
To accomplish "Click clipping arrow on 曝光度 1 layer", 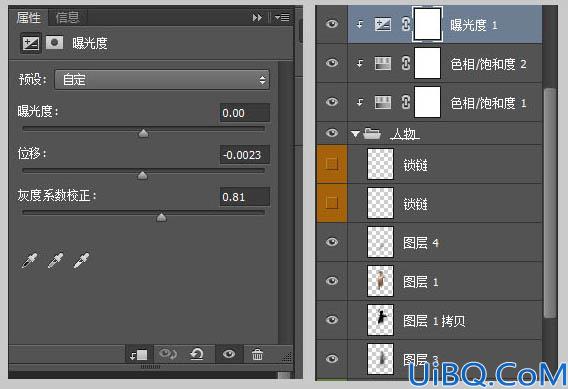I will (360, 25).
